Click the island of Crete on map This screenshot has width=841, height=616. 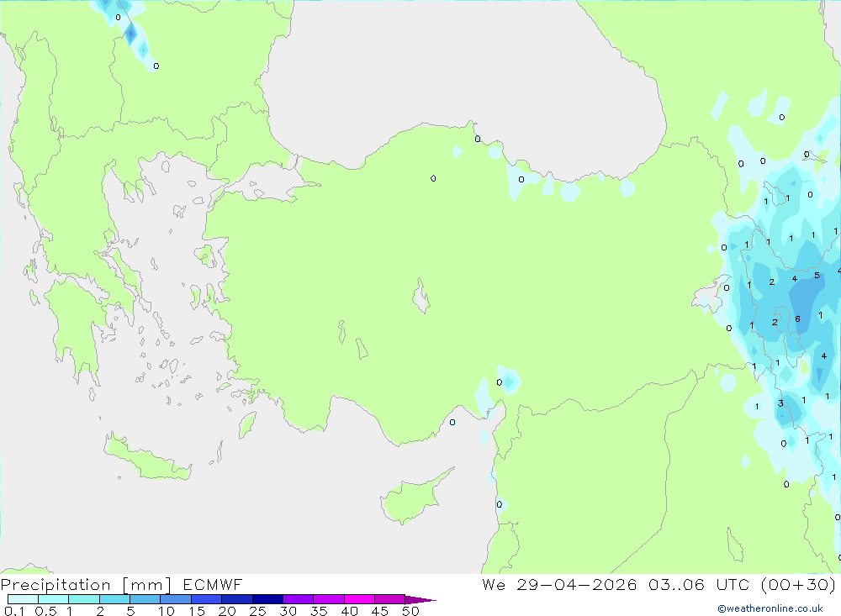147,460
